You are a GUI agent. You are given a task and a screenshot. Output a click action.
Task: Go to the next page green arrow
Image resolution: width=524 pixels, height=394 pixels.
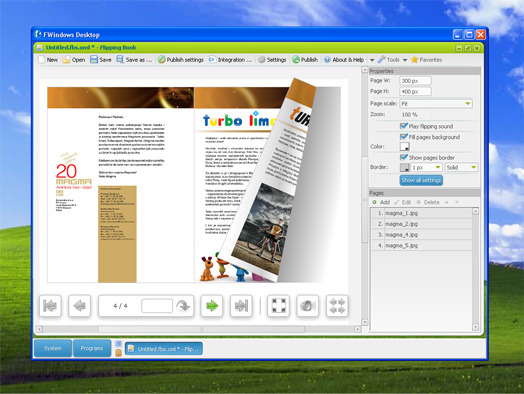212,305
